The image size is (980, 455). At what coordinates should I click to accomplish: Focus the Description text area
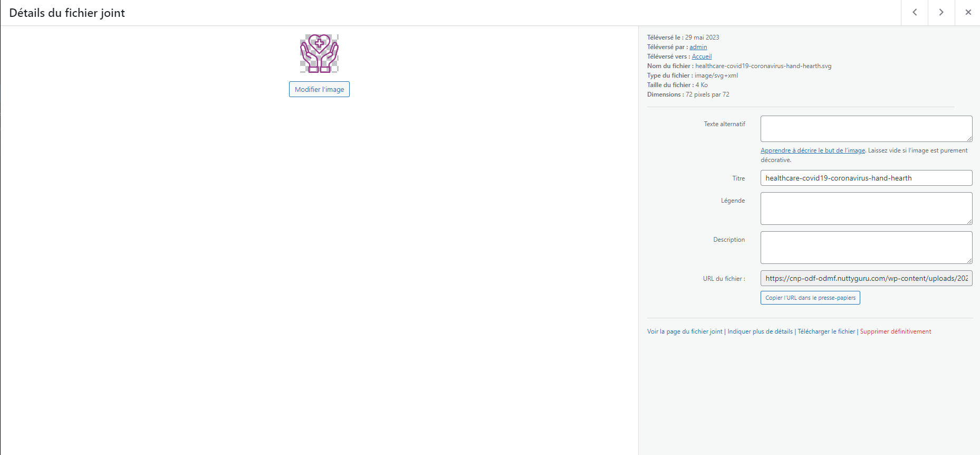866,248
